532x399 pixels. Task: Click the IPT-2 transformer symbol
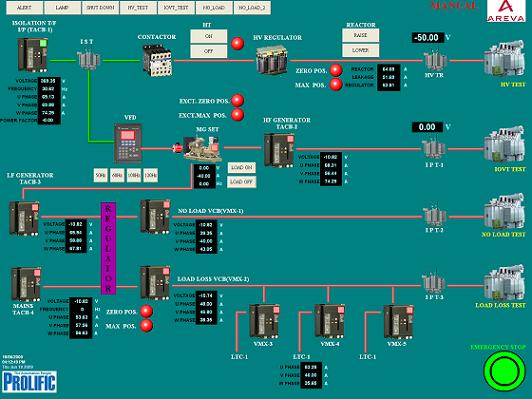434,216
